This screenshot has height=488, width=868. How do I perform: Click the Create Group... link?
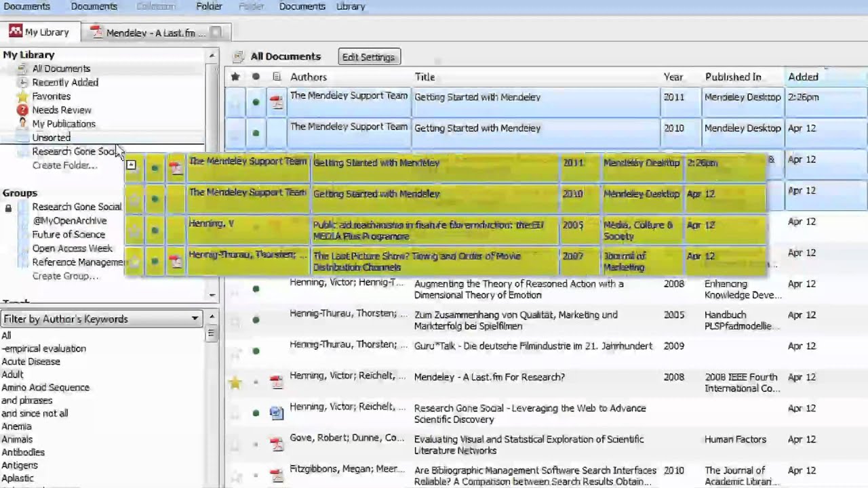click(x=66, y=276)
